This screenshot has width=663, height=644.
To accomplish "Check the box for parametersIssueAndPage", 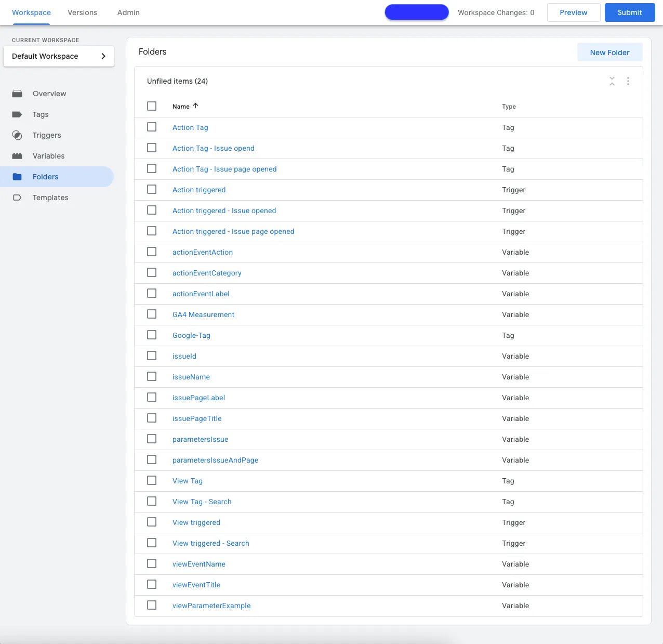I will click(x=152, y=459).
